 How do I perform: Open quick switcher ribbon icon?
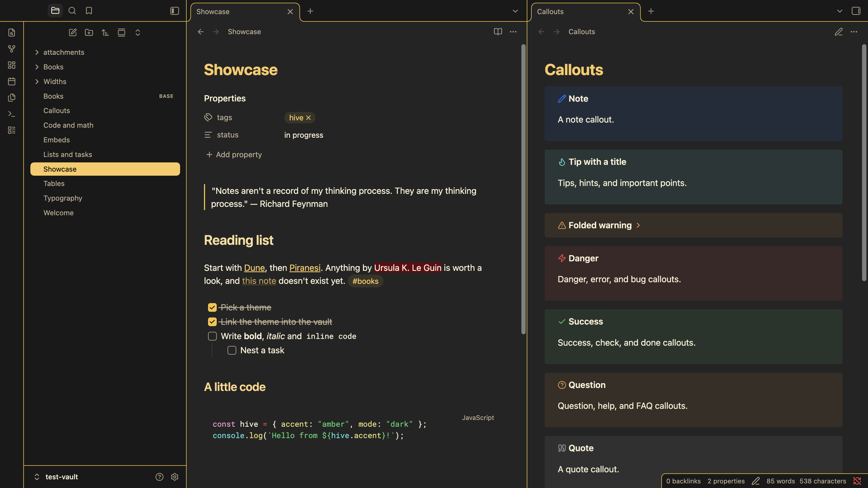[x=12, y=32]
